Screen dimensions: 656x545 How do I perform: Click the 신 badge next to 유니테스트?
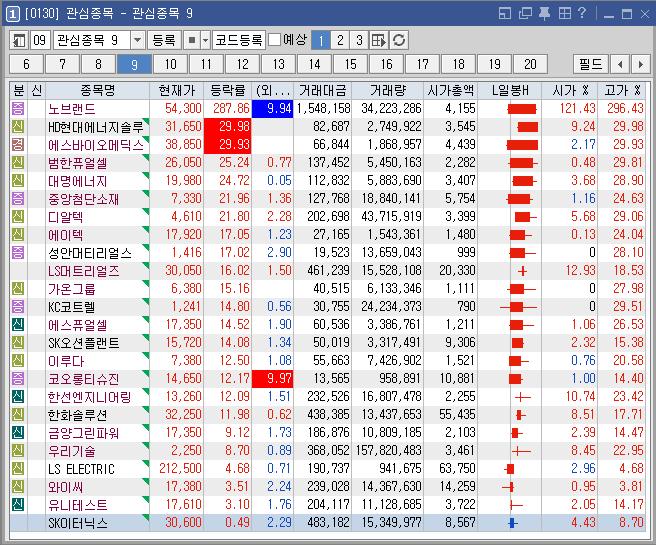click(18, 504)
